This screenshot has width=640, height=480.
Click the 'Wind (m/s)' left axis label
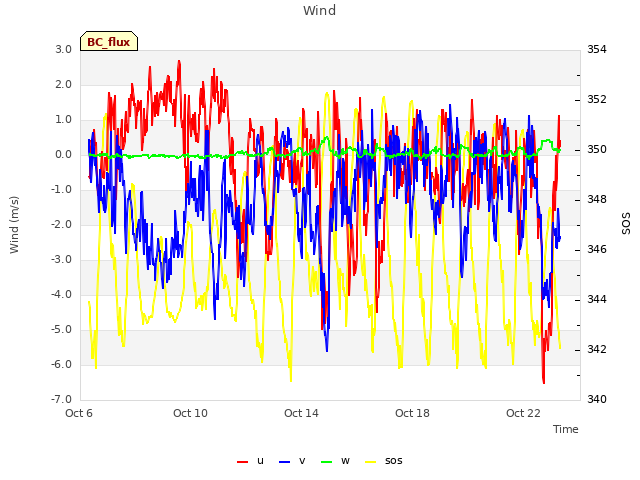click(14, 225)
